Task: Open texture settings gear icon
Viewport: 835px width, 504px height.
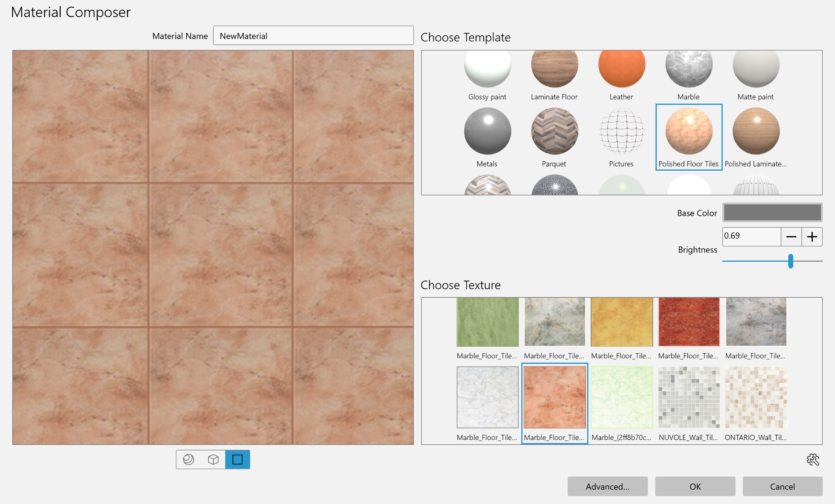Action: [x=812, y=460]
